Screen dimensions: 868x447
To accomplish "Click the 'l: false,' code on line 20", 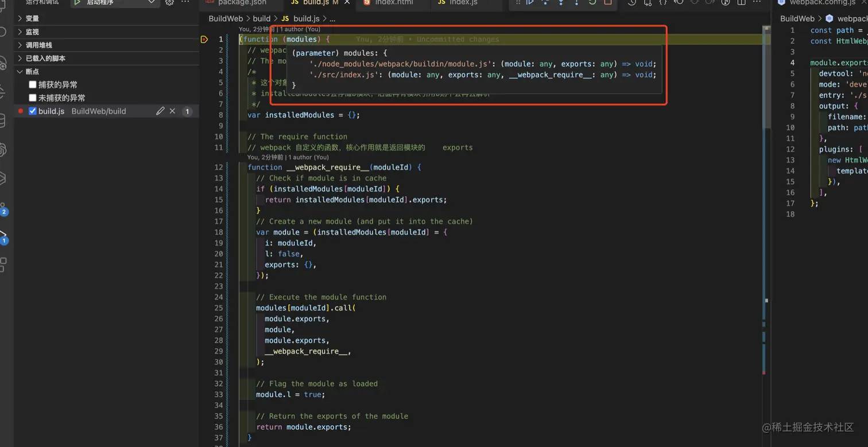I will click(x=284, y=254).
